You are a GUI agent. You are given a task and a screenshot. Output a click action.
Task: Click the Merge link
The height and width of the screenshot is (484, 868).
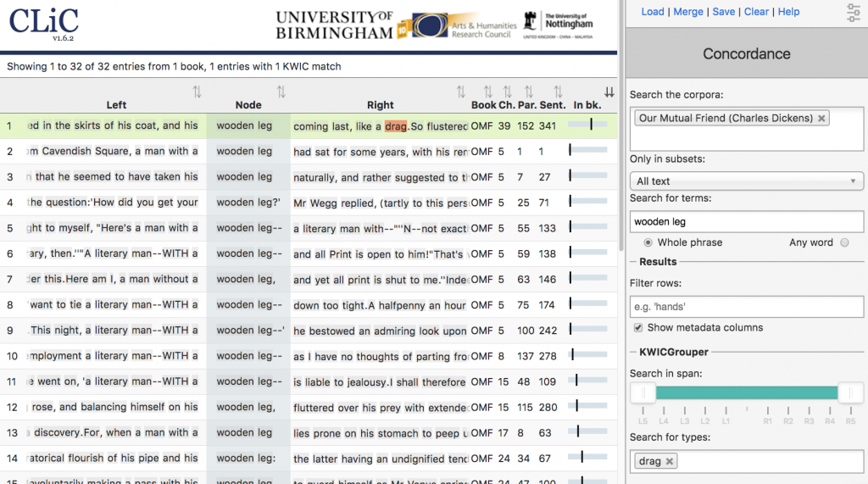[688, 12]
